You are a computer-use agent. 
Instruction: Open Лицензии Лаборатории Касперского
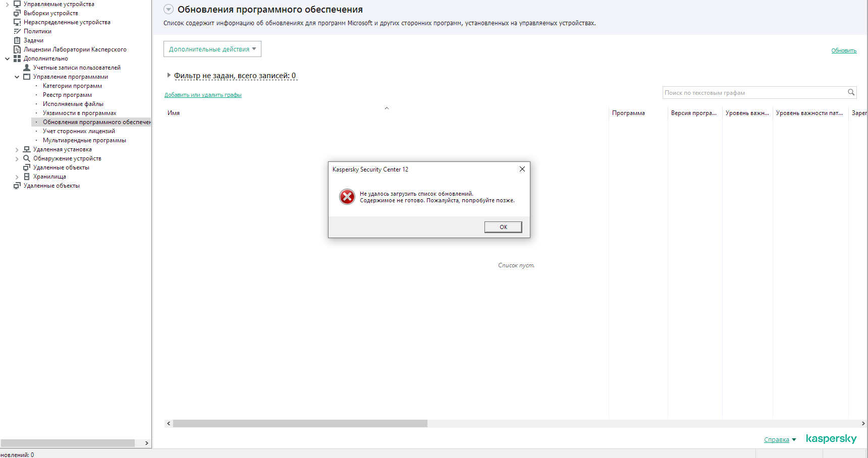75,49
